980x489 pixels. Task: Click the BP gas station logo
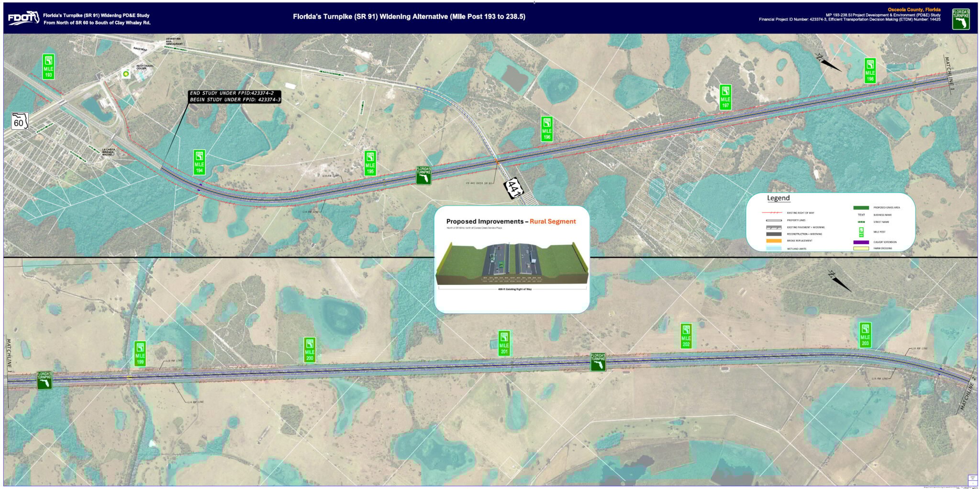point(127,74)
